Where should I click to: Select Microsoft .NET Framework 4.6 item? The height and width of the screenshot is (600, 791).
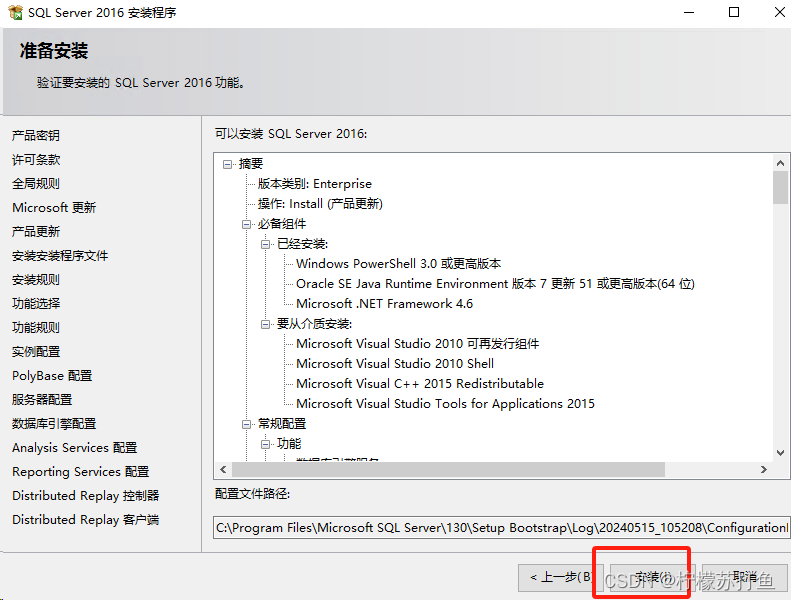pos(384,304)
